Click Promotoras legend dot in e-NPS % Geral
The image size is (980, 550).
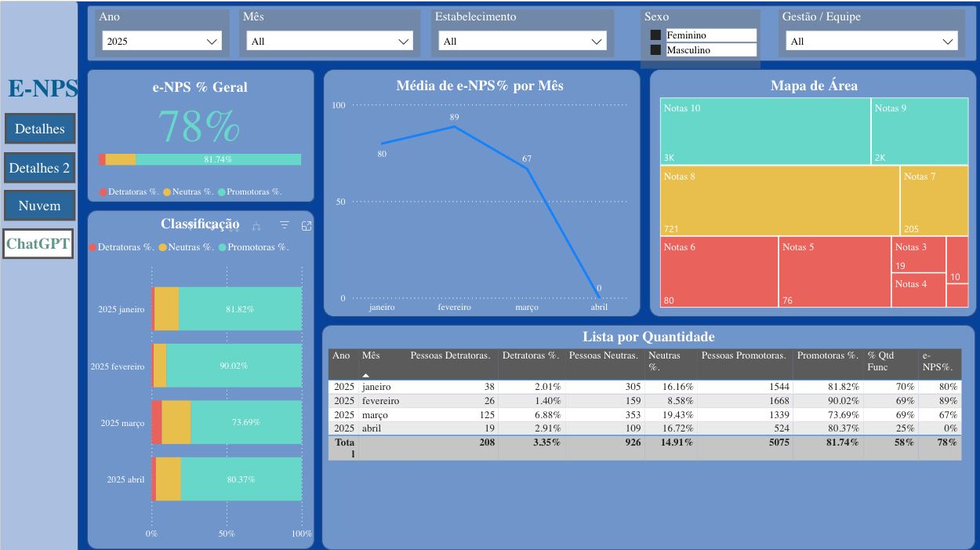(222, 191)
